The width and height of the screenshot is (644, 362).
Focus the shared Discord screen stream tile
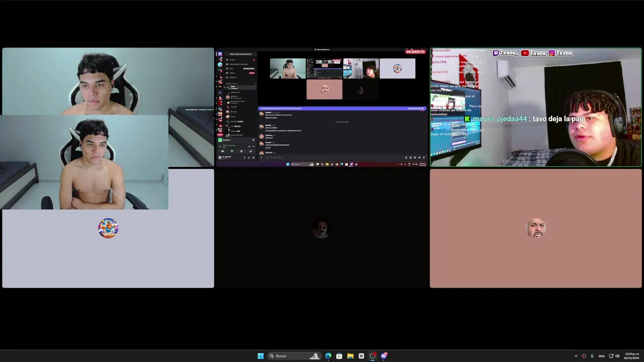tap(322, 107)
